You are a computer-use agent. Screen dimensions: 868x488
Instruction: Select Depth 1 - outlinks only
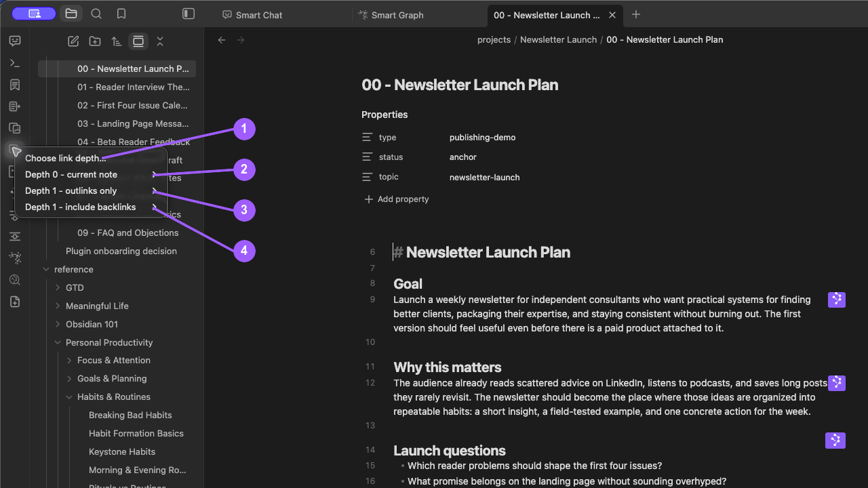coord(92,190)
